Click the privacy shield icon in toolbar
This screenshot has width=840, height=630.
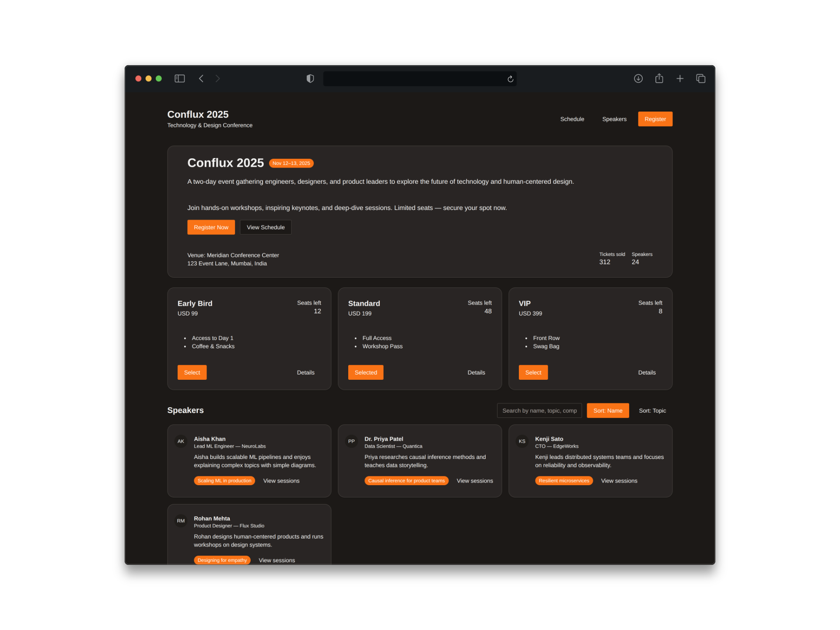[x=310, y=78]
